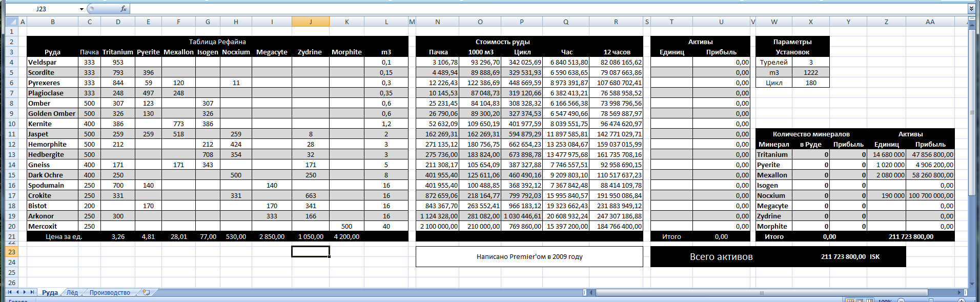Click the formula bar input area
Screen dimensions: 980x302
[548, 9]
